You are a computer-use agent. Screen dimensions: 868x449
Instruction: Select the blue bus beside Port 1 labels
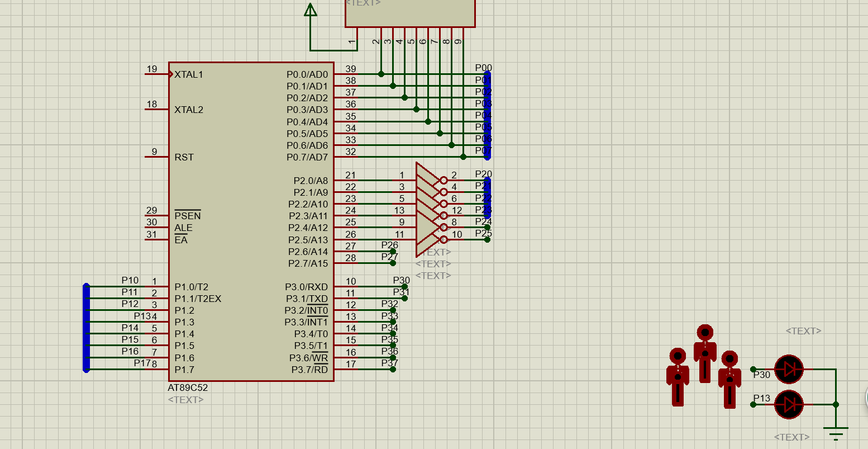tap(86, 328)
